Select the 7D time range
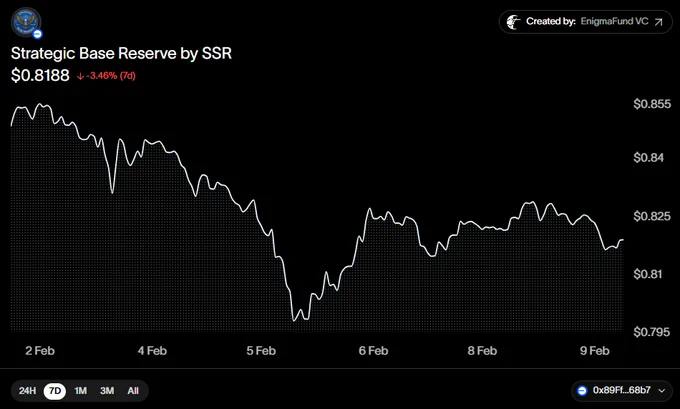 (55, 391)
